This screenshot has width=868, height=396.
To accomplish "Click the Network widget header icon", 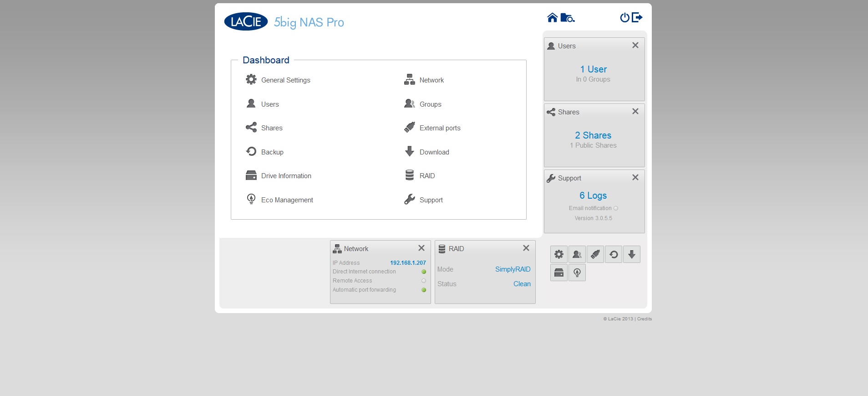I will (337, 249).
